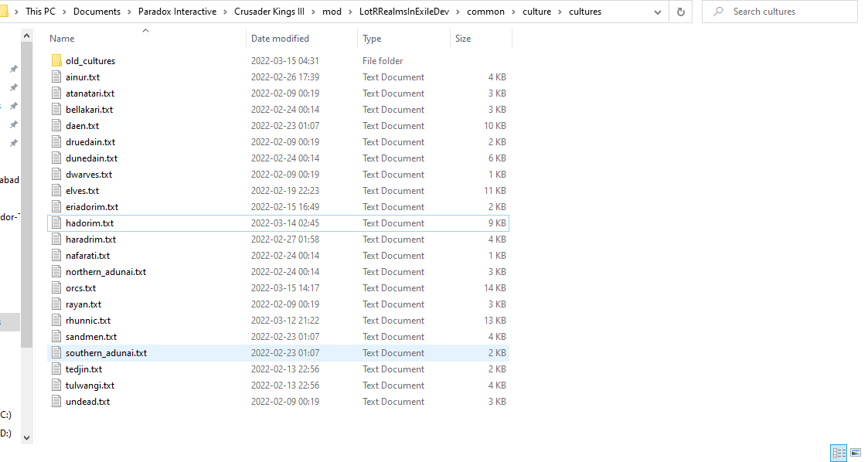Expand chevron after Documents breadcrumb
Image resolution: width=868 pixels, height=462 pixels.
[129, 12]
